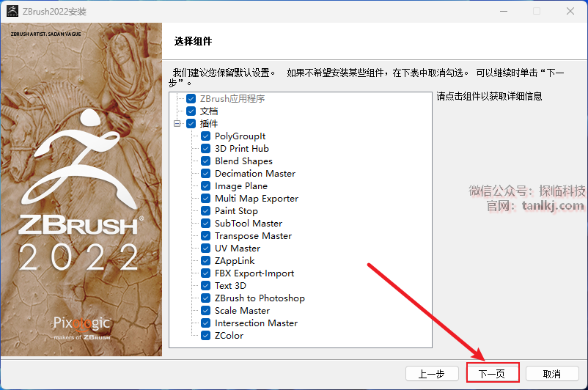Uncheck the Scale Master checkbox
This screenshot has width=588, height=390.
pos(205,310)
